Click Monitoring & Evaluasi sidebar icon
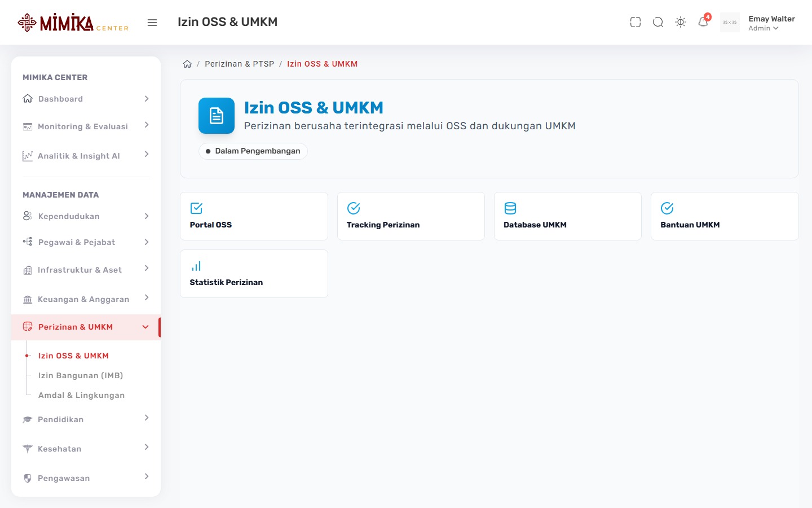This screenshot has height=508, width=812. click(x=28, y=126)
